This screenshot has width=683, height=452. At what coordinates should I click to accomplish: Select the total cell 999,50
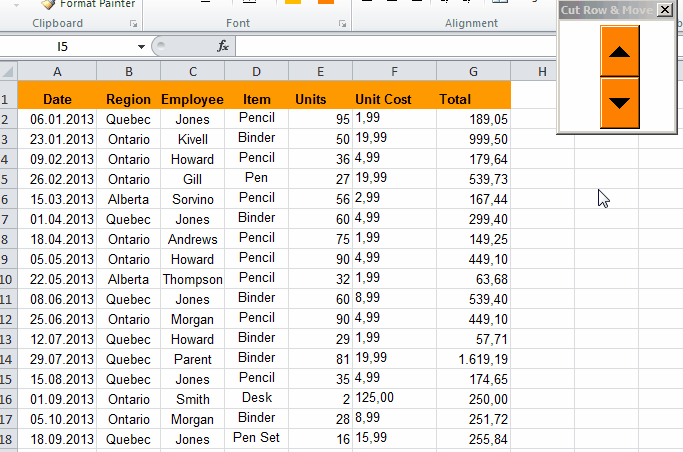(473, 139)
